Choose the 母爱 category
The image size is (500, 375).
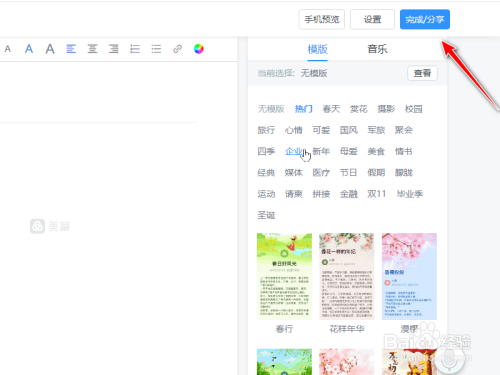pos(349,151)
